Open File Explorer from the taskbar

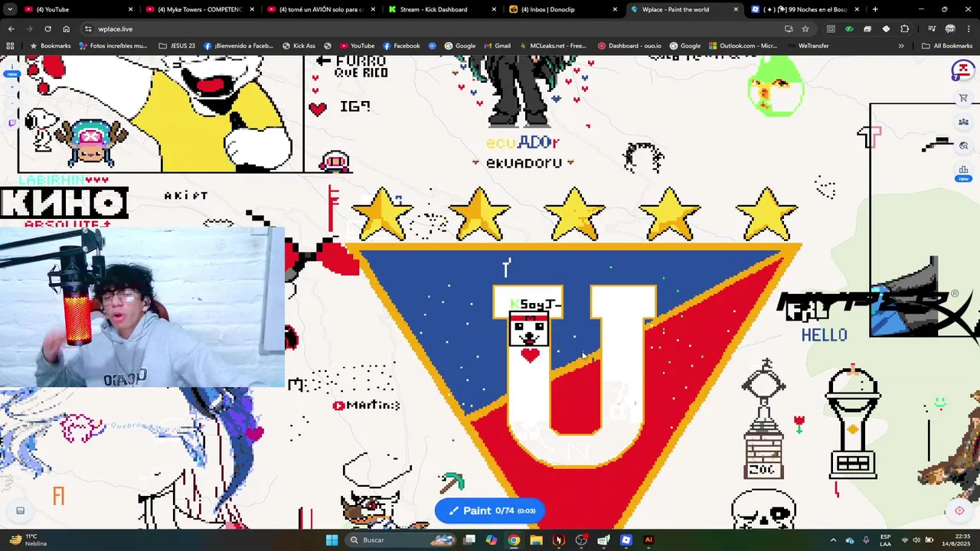(x=536, y=540)
